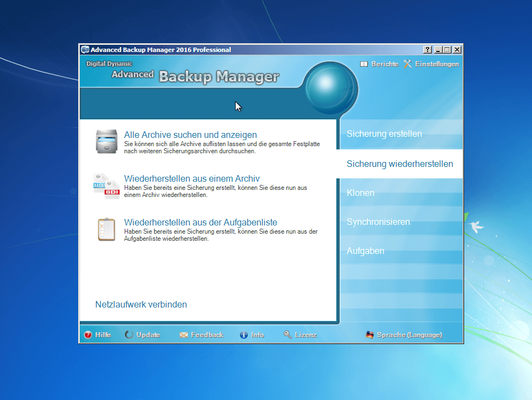Open Alle Archive suchen und anzeigen
Viewport: 532px width, 400px height.
[x=190, y=135]
